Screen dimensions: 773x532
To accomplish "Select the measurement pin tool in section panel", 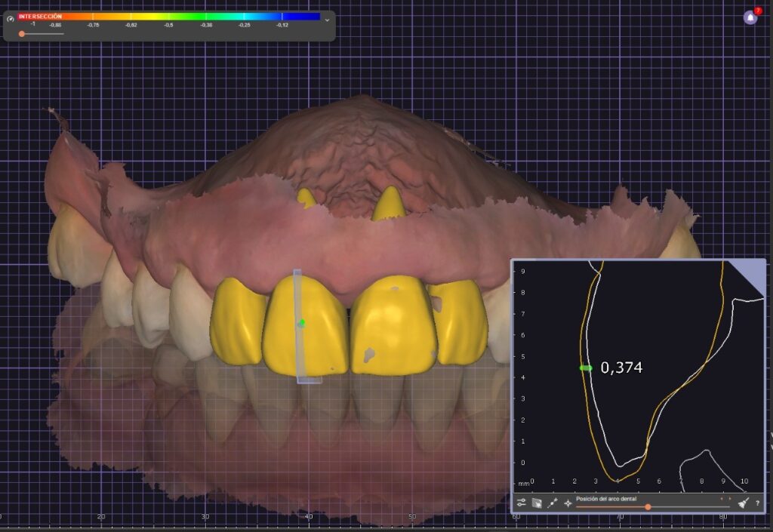I will click(x=552, y=502).
